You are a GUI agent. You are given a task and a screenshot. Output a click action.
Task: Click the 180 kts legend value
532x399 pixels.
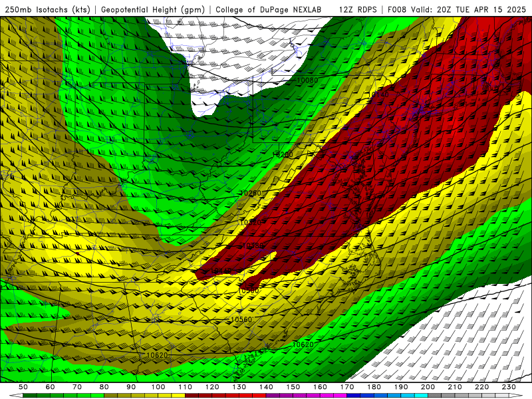[x=374, y=387]
